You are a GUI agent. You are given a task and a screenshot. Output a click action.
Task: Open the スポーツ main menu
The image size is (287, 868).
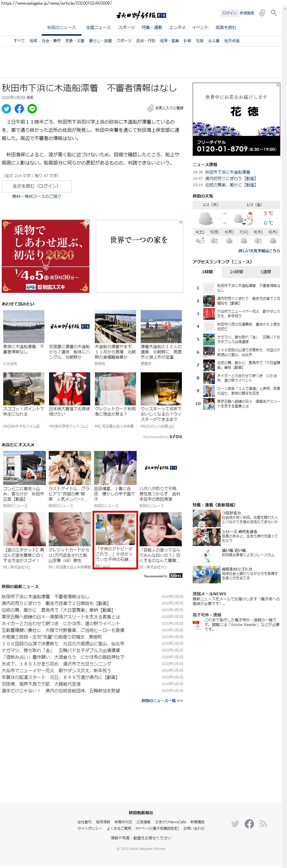tap(126, 28)
